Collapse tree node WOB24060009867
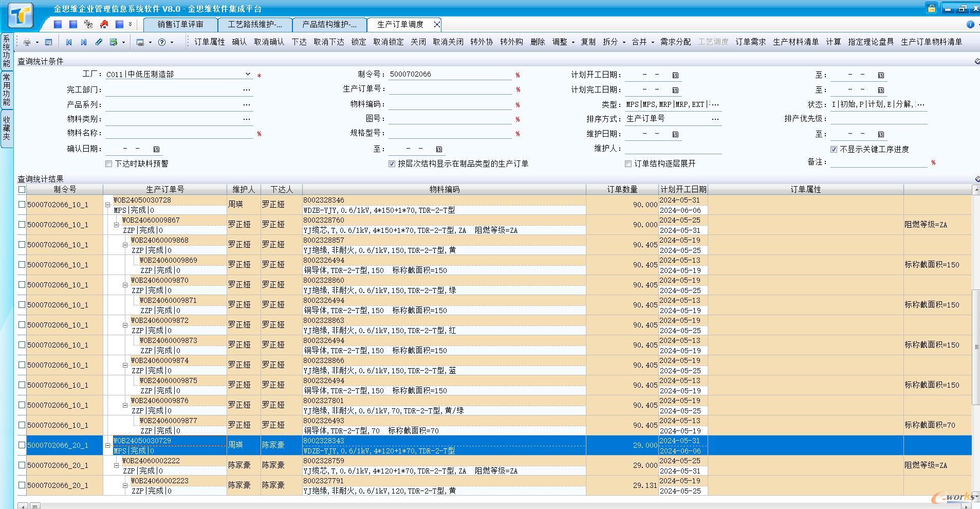 [116, 225]
